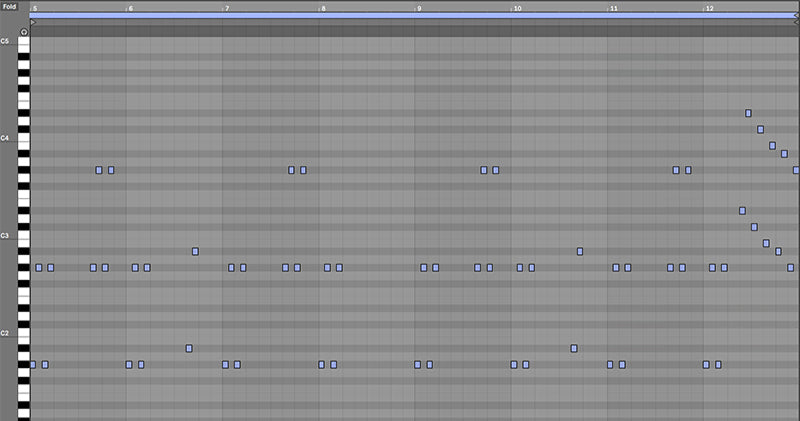Screen dimensions: 800x421
Task: Click the C3 key on piano keyboard
Action: [x=23, y=235]
